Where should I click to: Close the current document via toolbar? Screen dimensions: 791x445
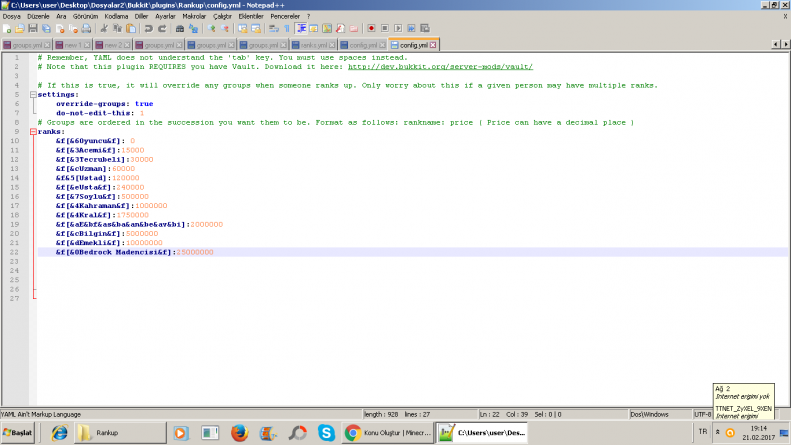tap(60, 29)
